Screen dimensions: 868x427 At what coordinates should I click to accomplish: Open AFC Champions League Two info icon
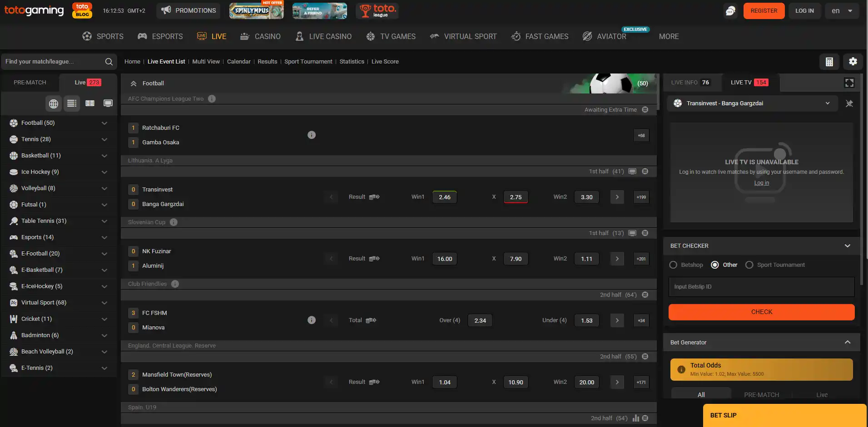(212, 98)
